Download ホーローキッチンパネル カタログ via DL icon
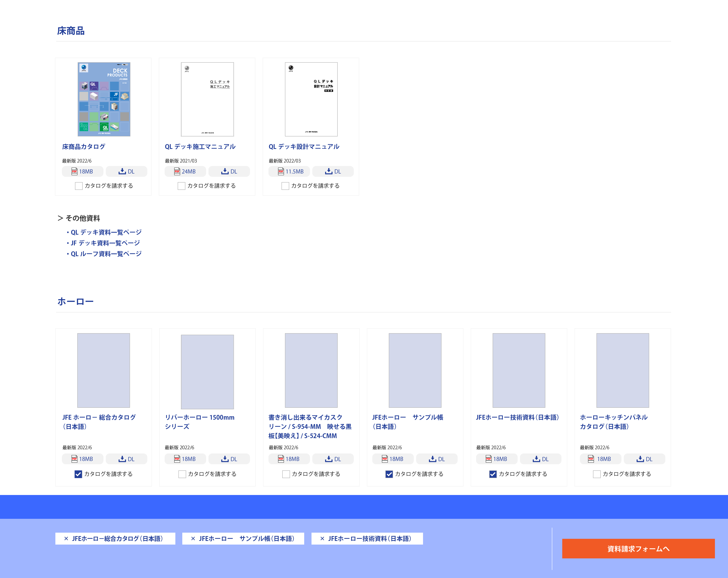 click(x=640, y=459)
